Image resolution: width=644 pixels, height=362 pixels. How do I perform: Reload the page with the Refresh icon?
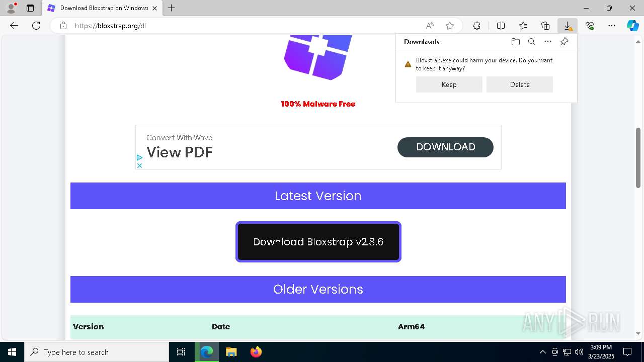pyautogui.click(x=36, y=26)
